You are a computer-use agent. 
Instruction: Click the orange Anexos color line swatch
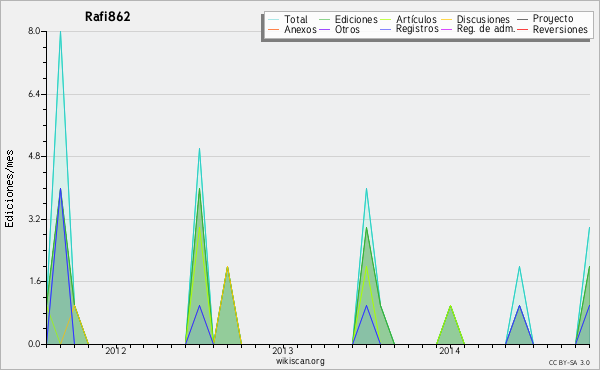274,29
